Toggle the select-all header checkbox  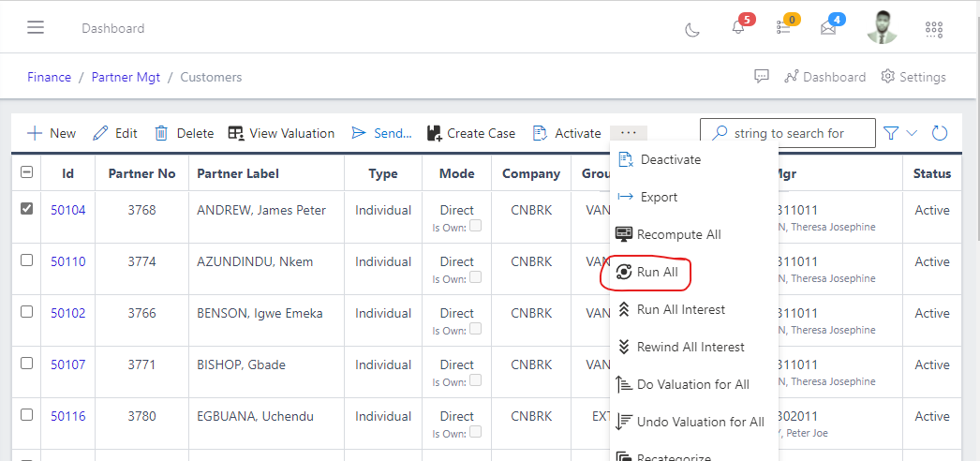[x=26, y=172]
